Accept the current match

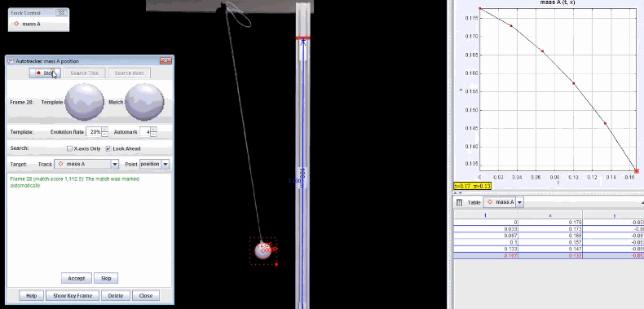click(x=77, y=278)
